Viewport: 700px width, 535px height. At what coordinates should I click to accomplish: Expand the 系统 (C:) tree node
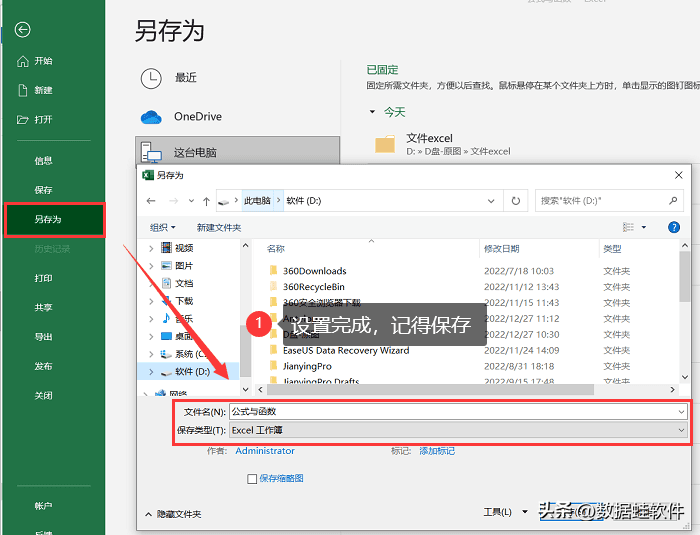click(151, 354)
